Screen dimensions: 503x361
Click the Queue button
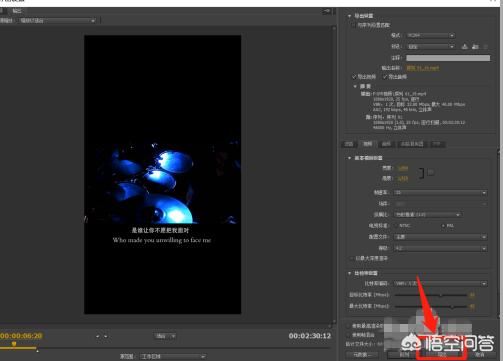point(404,355)
